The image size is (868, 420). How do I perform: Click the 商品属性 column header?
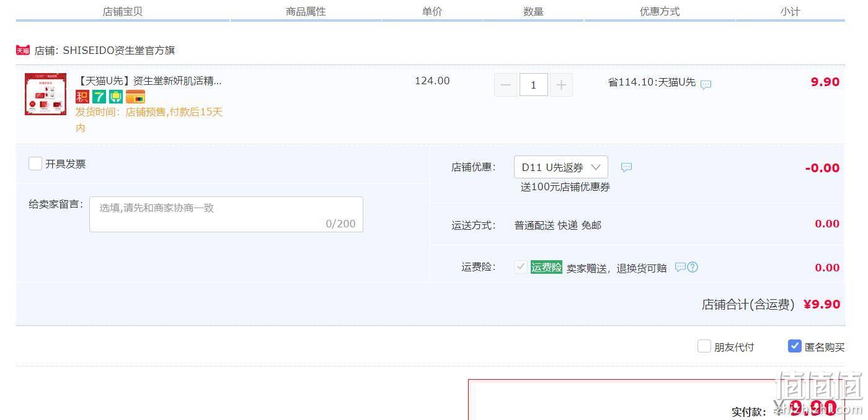(306, 11)
